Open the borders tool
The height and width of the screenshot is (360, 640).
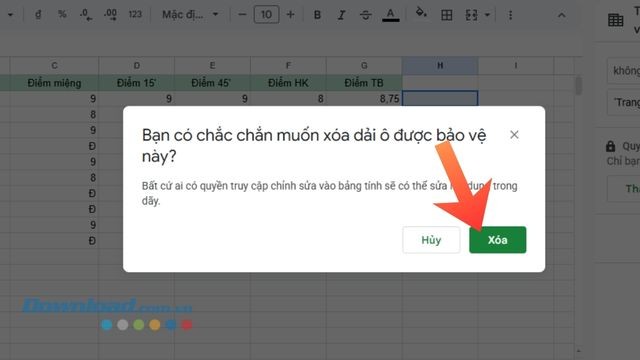[447, 15]
